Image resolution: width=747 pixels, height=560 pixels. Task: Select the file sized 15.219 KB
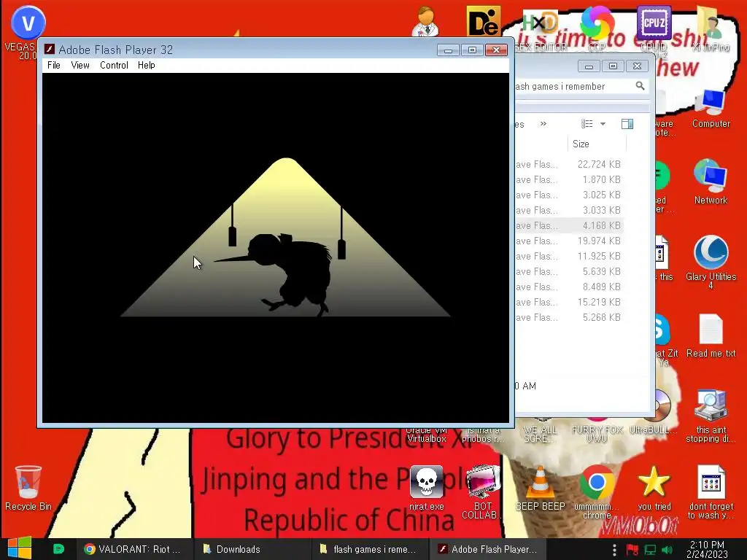[569, 302]
